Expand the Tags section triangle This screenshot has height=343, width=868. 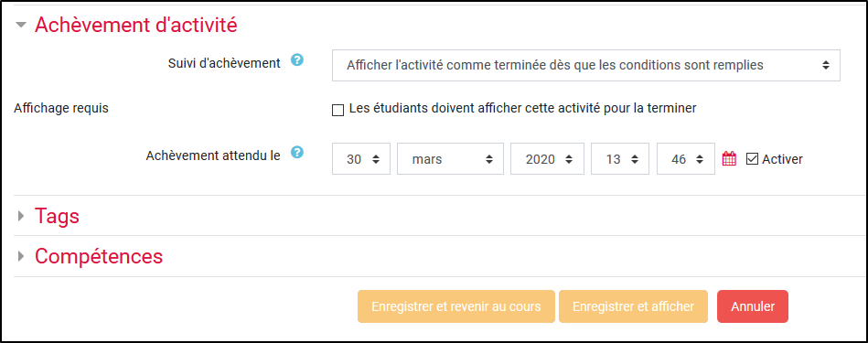pyautogui.click(x=21, y=216)
